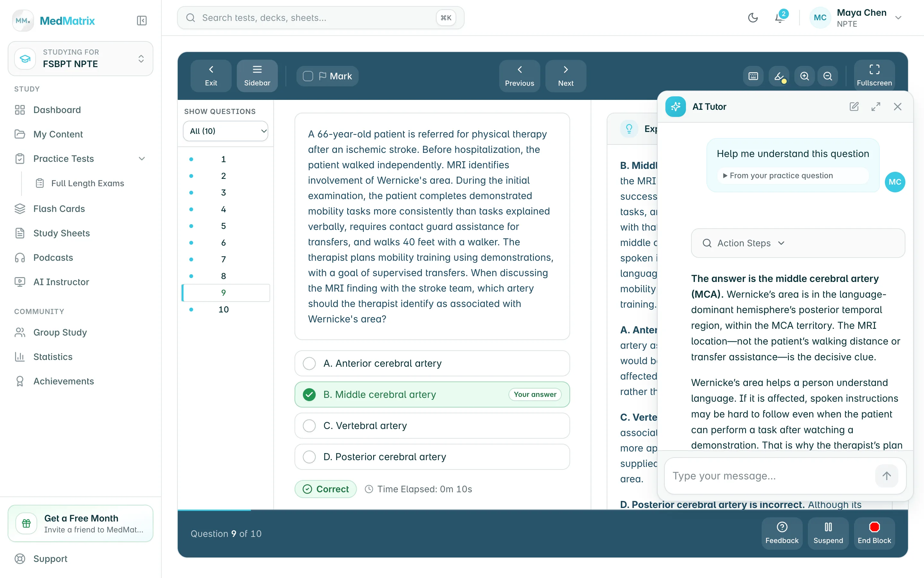Open Support link
This screenshot has width=924, height=578.
(50, 558)
